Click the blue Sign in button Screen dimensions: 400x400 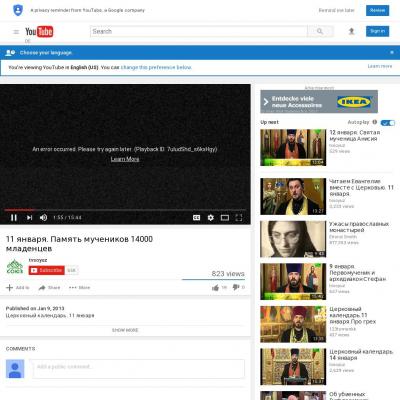(377, 31)
